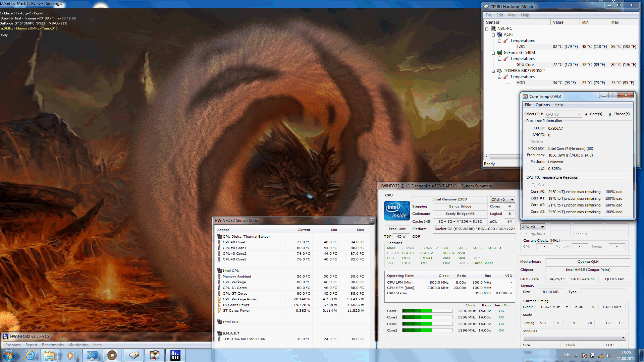
Task: Select the TOSHIBA MK7559GSXP drive icon
Action: click(x=499, y=71)
